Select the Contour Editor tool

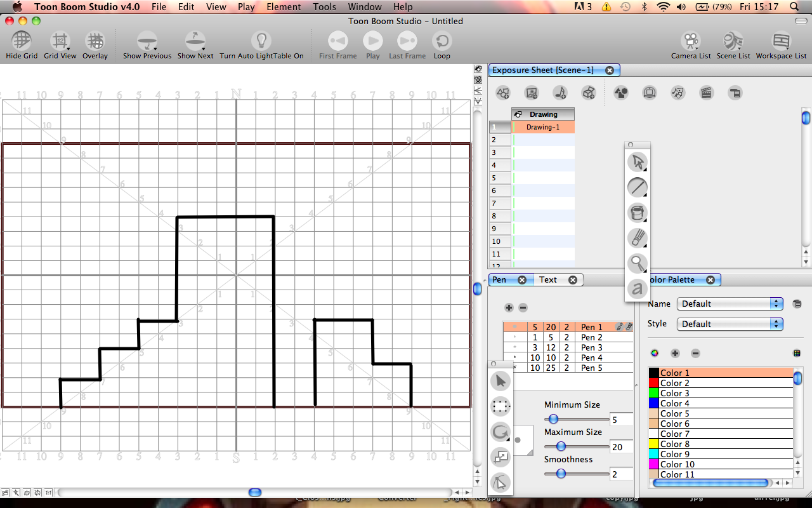(501, 483)
